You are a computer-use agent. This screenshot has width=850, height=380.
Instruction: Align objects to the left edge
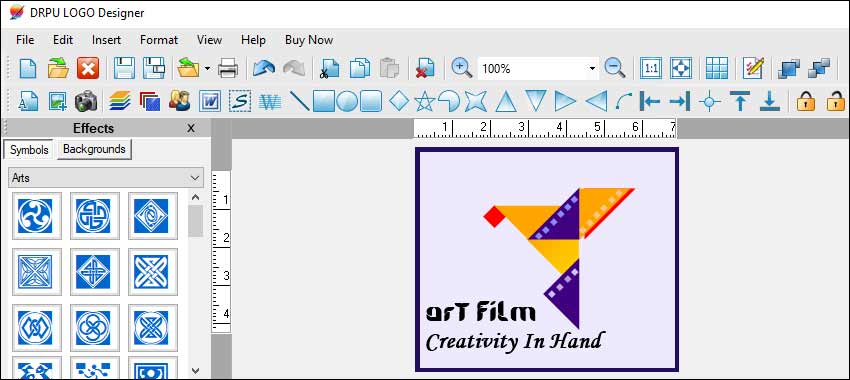point(649,101)
